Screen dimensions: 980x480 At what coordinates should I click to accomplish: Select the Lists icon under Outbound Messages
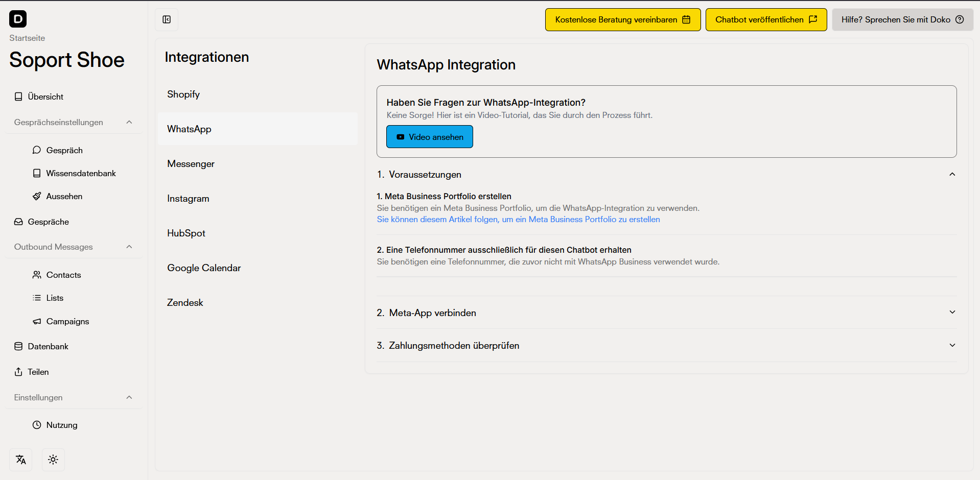(x=36, y=298)
